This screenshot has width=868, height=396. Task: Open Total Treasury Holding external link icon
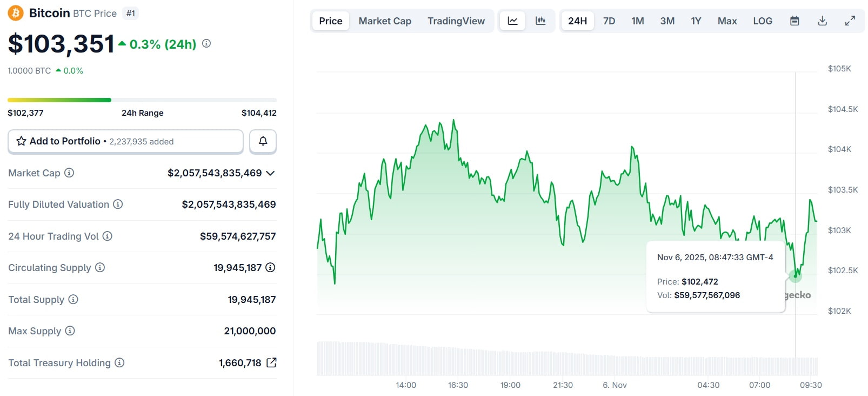(x=271, y=362)
